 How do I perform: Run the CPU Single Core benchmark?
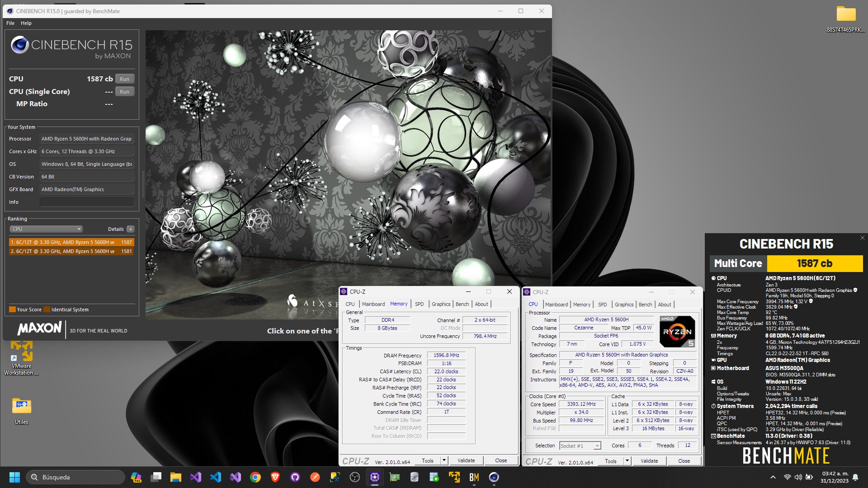click(x=124, y=91)
